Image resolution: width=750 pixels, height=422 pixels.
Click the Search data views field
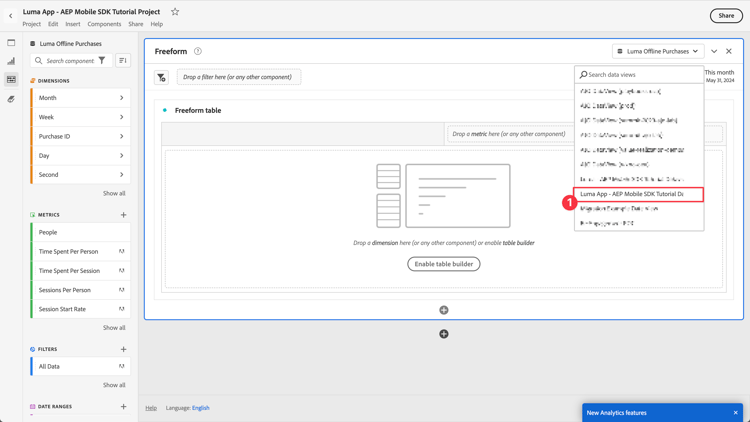[639, 75]
